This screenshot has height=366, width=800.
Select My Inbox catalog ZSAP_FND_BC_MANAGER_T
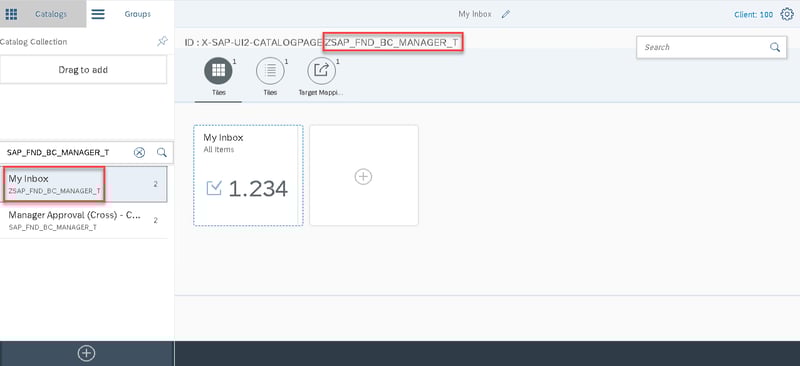83,184
